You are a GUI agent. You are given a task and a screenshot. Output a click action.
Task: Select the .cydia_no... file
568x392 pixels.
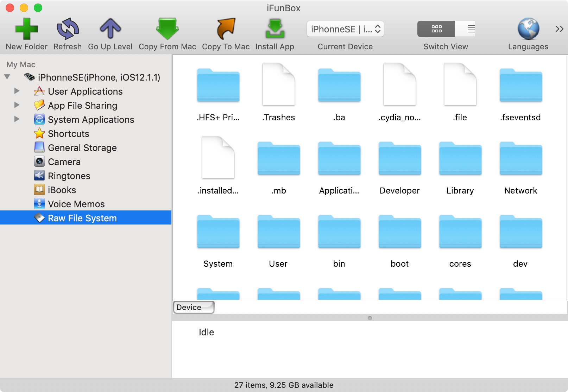pos(399,84)
